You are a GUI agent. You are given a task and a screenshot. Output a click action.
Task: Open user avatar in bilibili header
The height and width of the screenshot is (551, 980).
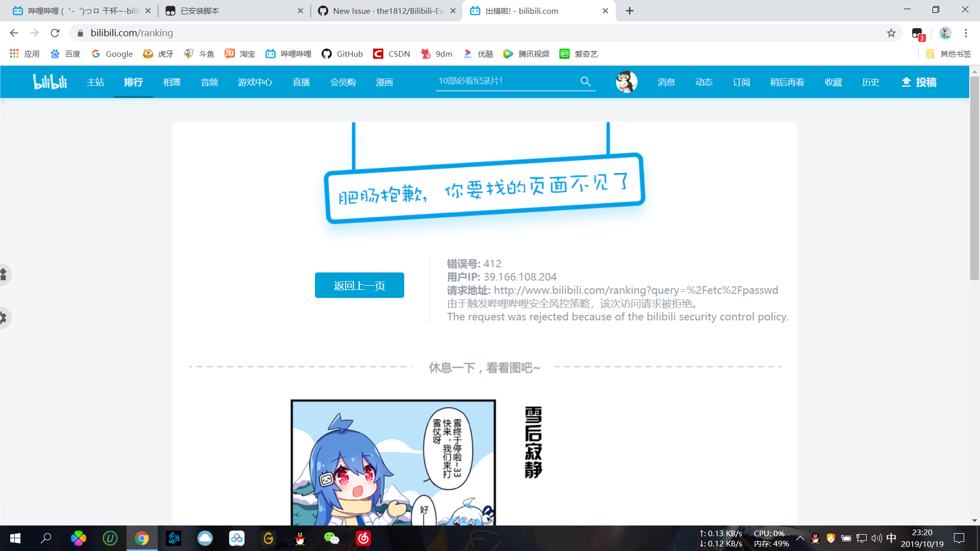[x=626, y=82]
